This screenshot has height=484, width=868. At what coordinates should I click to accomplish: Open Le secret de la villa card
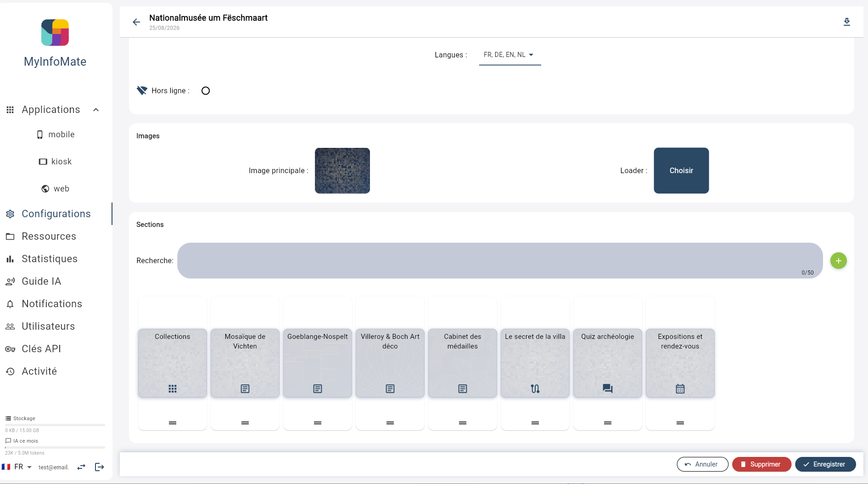pos(535,363)
